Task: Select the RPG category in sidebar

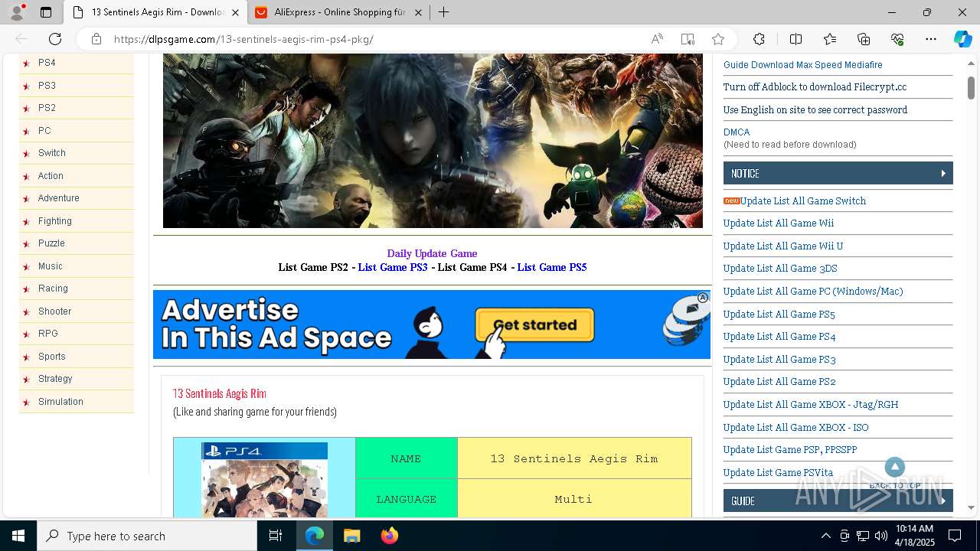Action: pyautogui.click(x=48, y=334)
